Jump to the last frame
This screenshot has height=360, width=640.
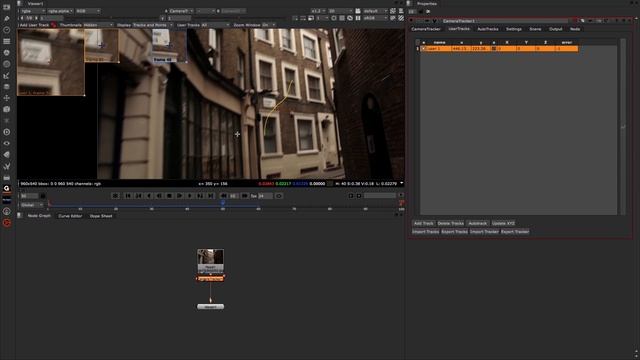point(211,196)
